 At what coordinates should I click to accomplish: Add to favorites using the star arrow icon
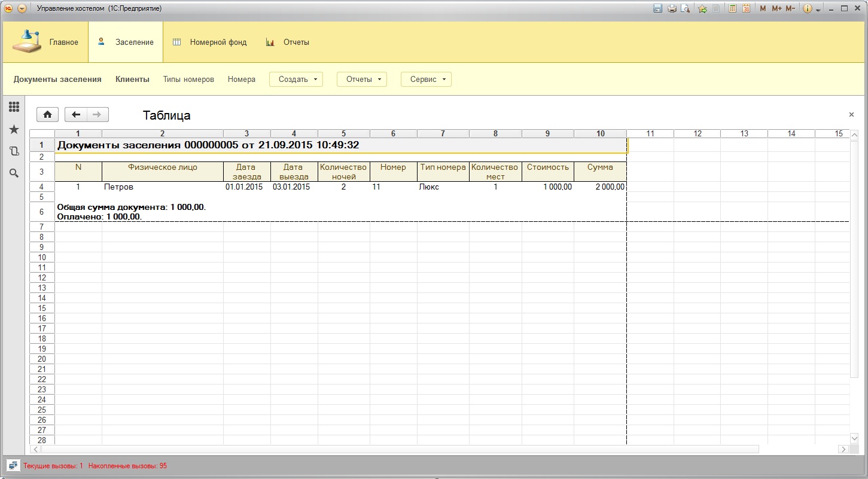click(x=703, y=9)
